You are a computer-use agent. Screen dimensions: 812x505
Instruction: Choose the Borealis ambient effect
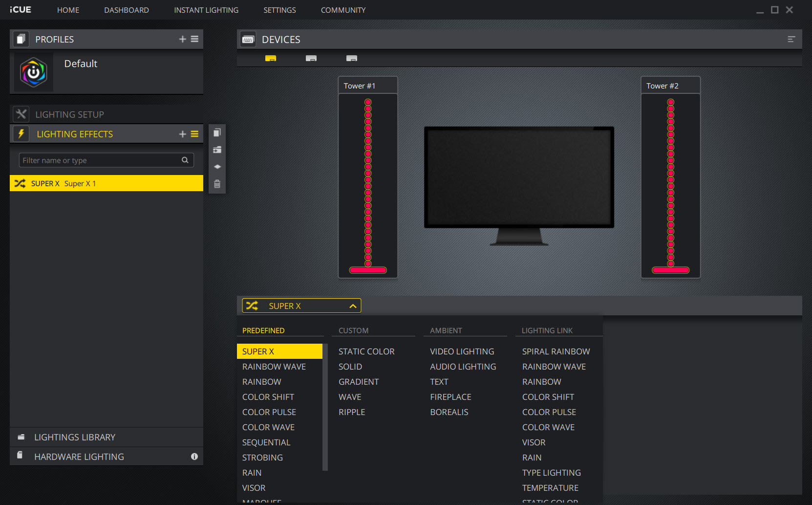[x=449, y=412]
